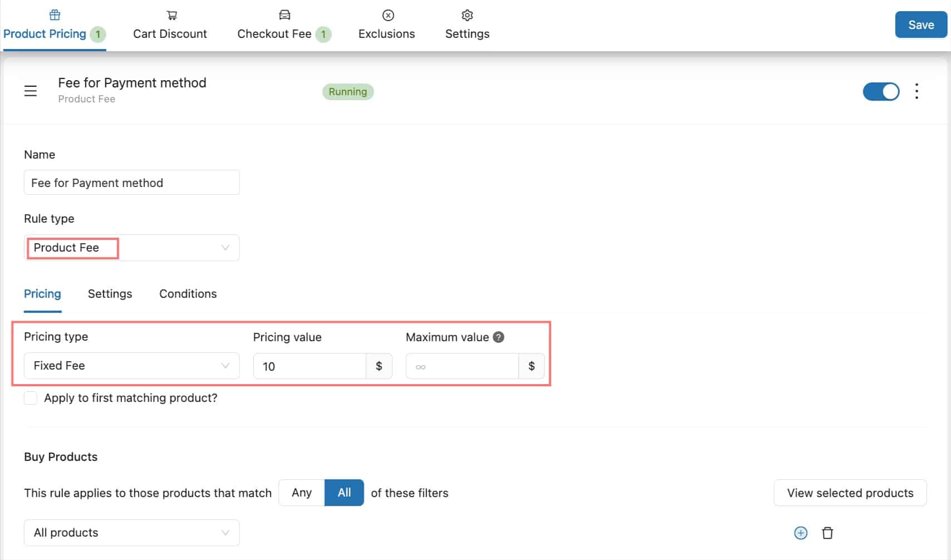951x560 pixels.
Task: Open the Cart Discount section
Action: pyautogui.click(x=169, y=25)
